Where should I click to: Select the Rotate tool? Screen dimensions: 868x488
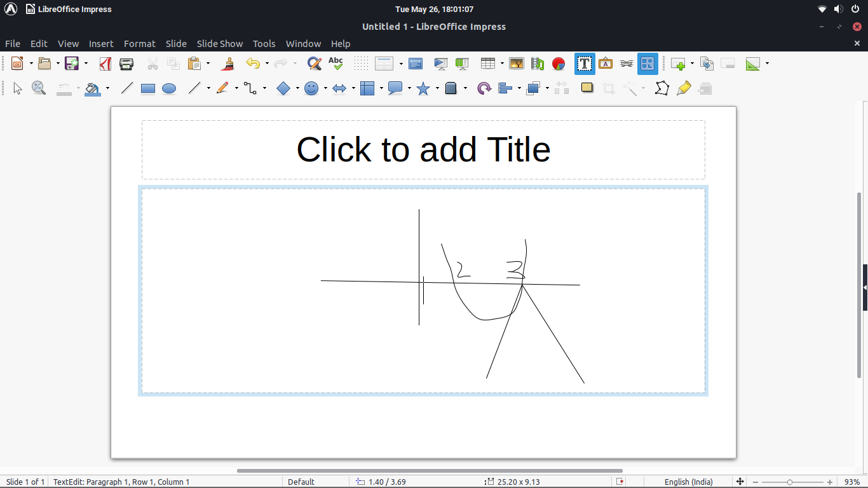pos(484,88)
